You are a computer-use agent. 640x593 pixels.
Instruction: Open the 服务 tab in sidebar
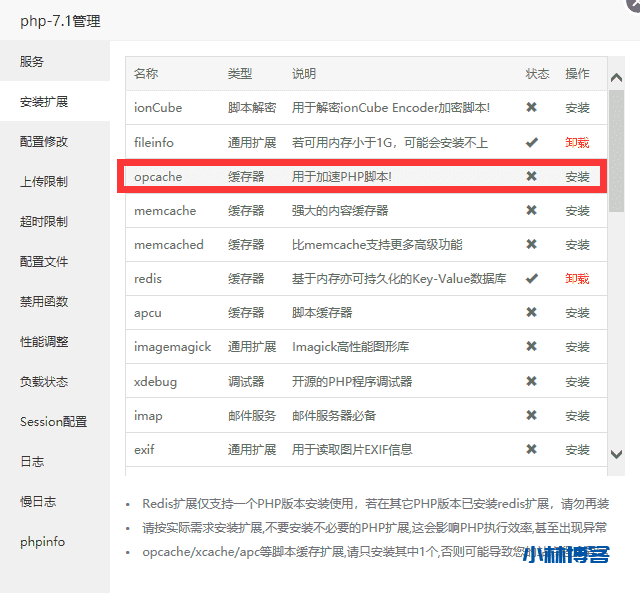(32, 62)
